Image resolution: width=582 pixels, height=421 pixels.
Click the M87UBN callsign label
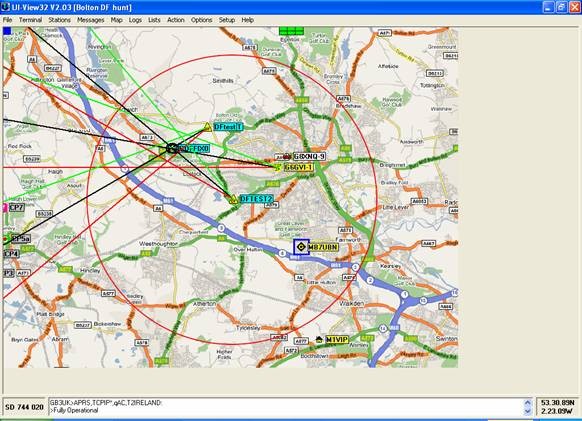pyautogui.click(x=323, y=247)
